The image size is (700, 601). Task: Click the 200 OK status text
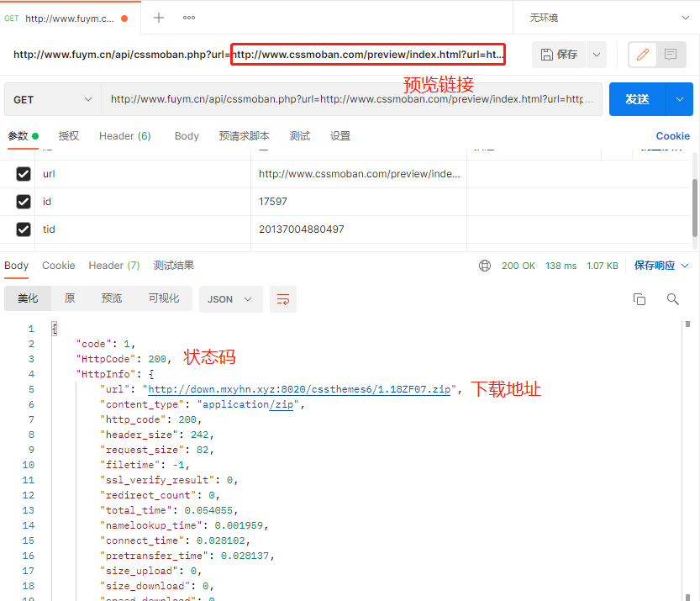(518, 266)
